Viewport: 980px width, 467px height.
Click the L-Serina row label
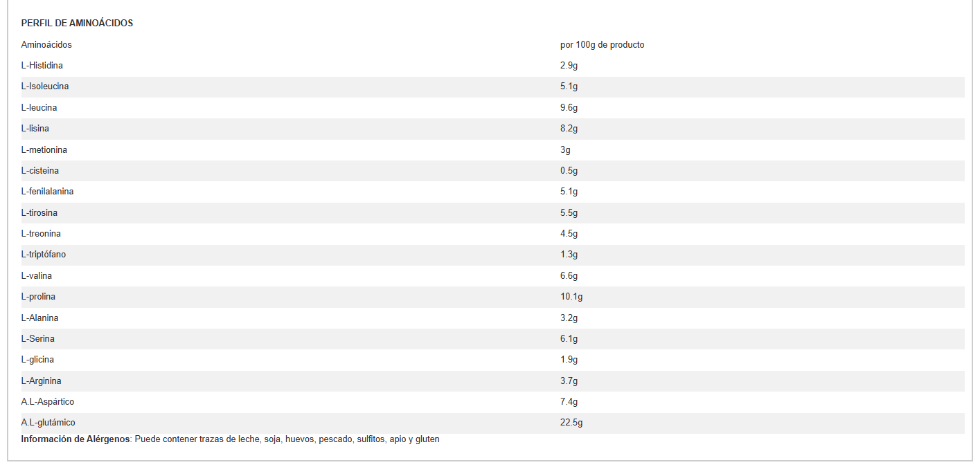coord(38,339)
